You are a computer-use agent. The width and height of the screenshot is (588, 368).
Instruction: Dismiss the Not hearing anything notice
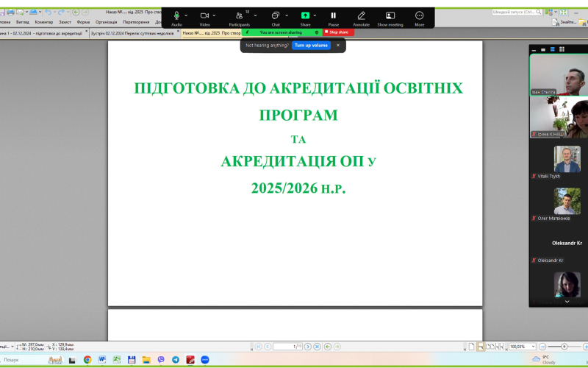click(338, 45)
